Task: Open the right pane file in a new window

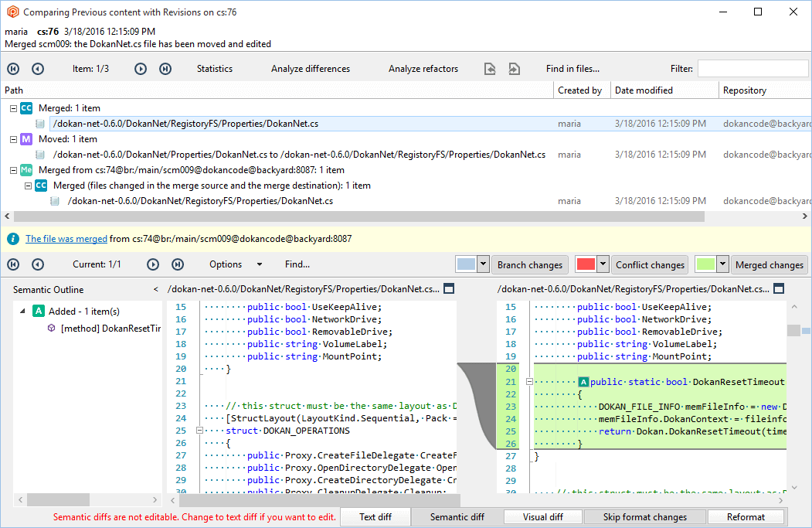Action: click(x=779, y=288)
